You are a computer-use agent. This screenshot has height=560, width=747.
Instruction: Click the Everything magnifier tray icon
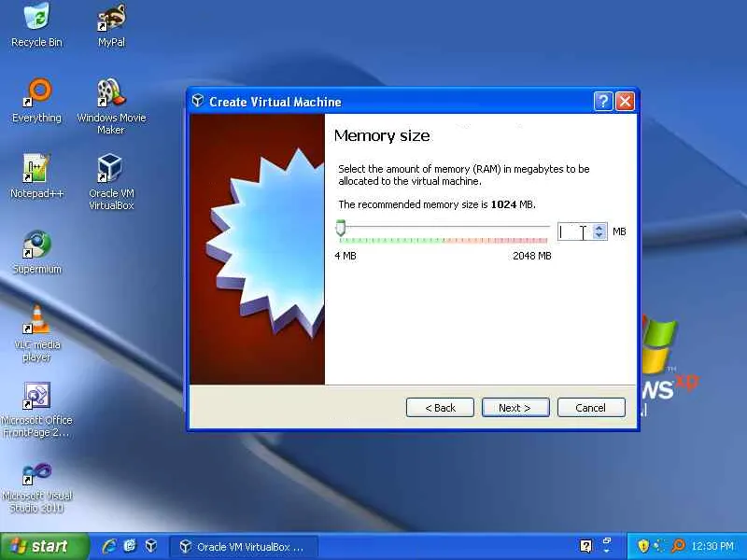[x=678, y=546]
